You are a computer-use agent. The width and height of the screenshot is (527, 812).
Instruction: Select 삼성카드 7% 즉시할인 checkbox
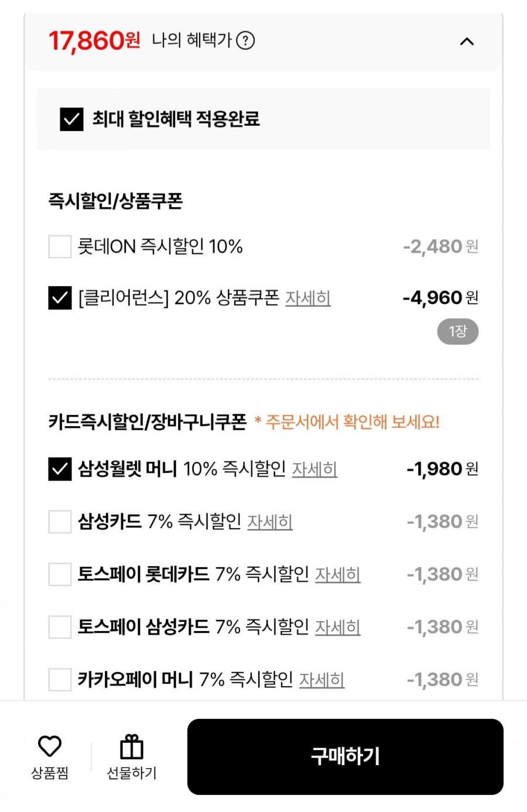click(60, 522)
